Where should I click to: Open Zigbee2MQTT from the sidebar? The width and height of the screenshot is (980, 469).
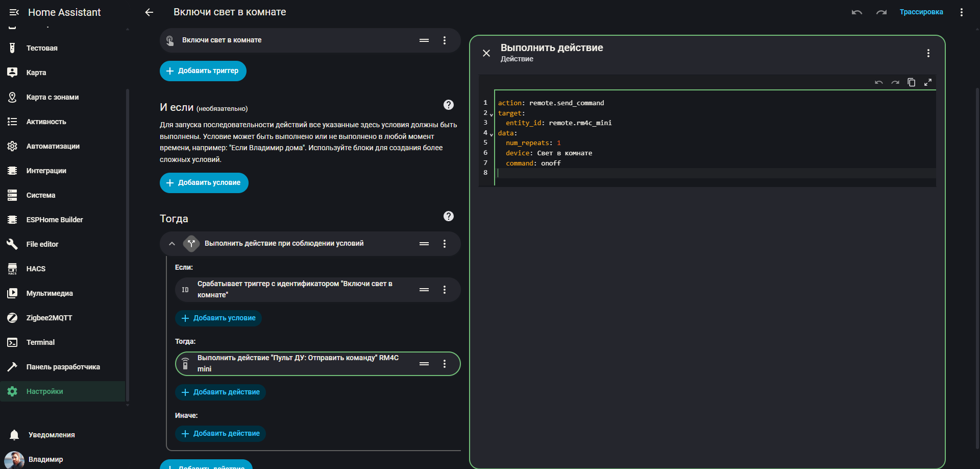(49, 318)
